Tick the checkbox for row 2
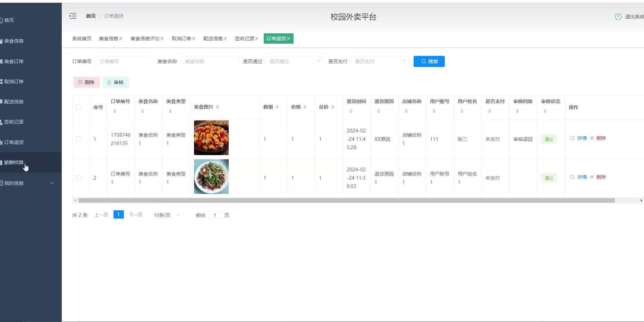 click(x=78, y=178)
